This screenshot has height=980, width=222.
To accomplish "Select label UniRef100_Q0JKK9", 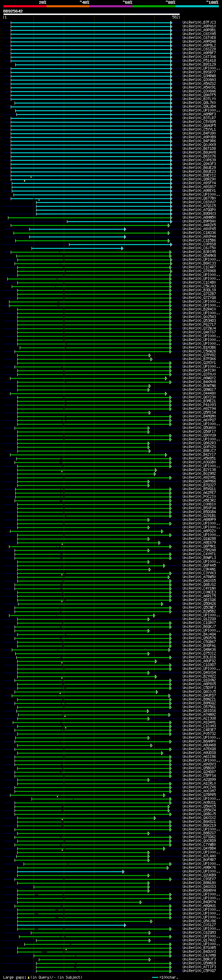I will point(199,145).
